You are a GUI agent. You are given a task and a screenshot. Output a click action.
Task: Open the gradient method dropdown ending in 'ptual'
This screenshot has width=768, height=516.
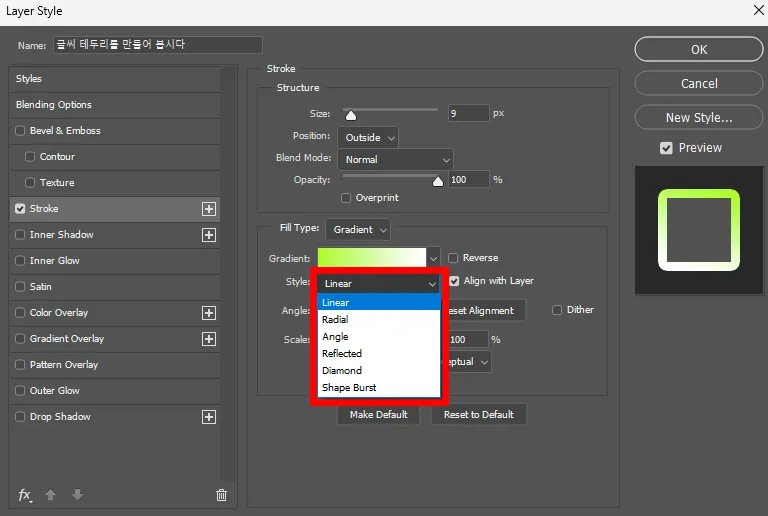tap(467, 362)
